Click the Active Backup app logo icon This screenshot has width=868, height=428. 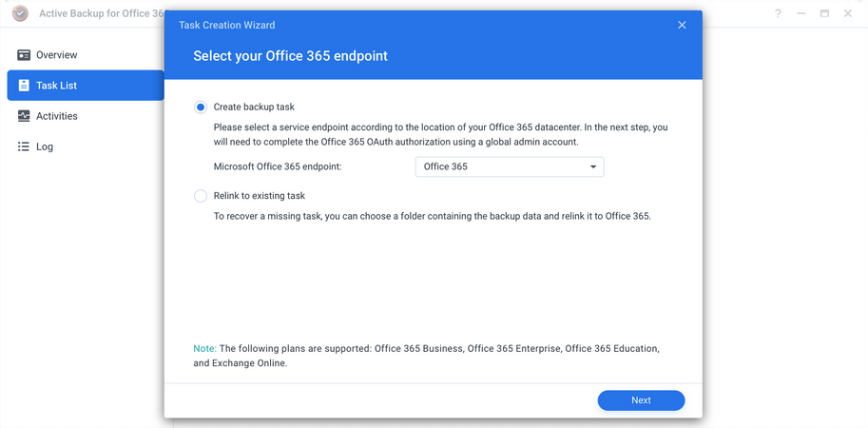coord(21,13)
